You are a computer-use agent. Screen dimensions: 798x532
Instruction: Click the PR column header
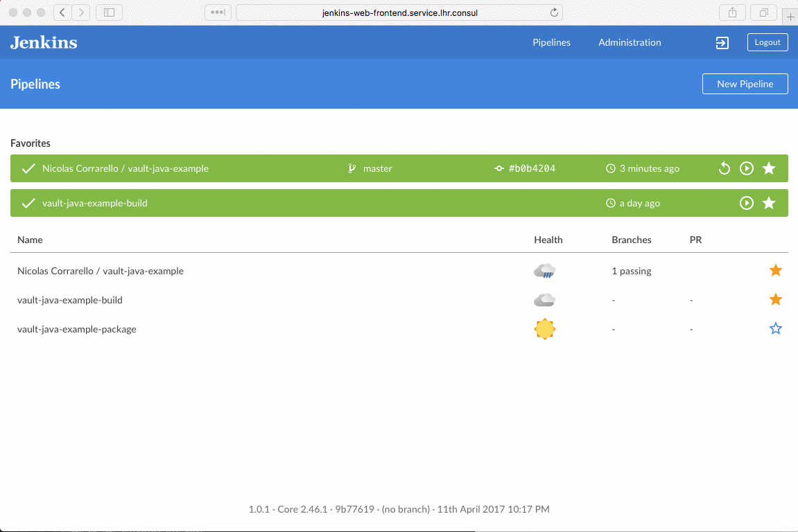[695, 240]
